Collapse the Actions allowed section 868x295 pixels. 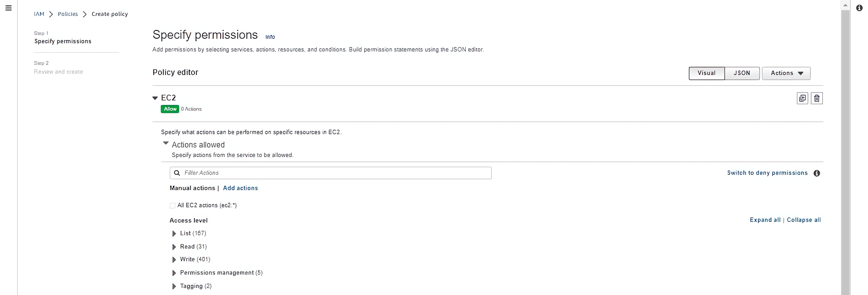[x=166, y=143]
